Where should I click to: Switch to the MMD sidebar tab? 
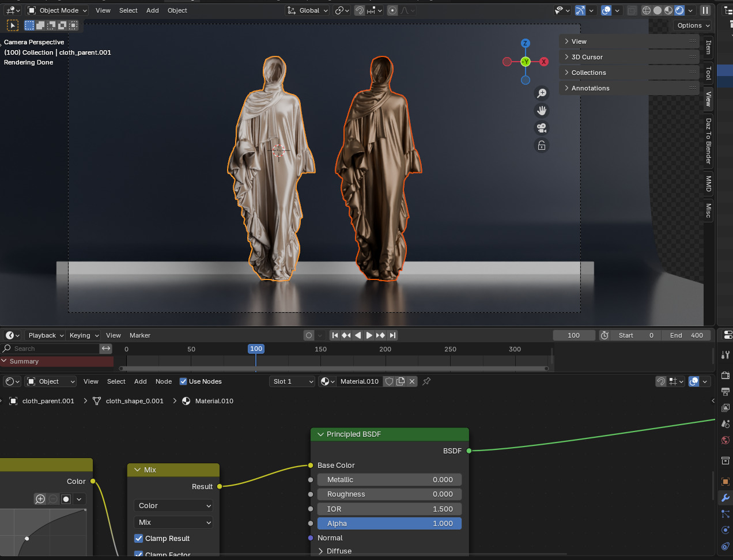coord(709,184)
